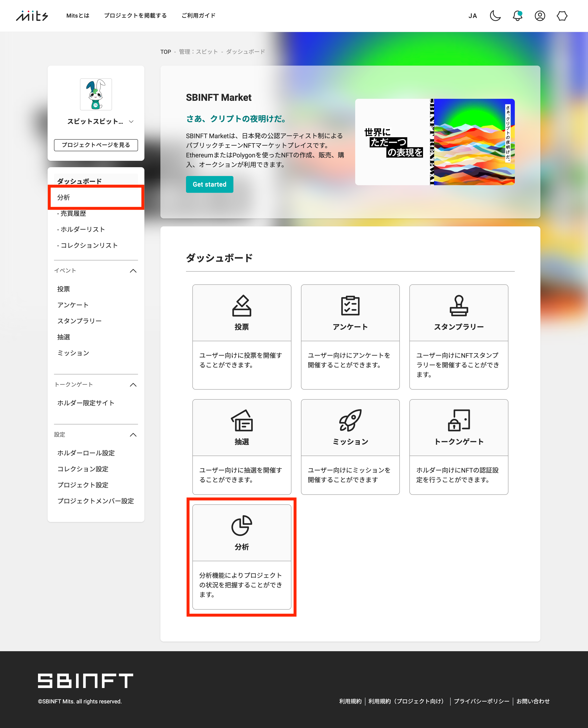
Task: Click the hexagon wallet icon in the header
Action: [x=562, y=16]
